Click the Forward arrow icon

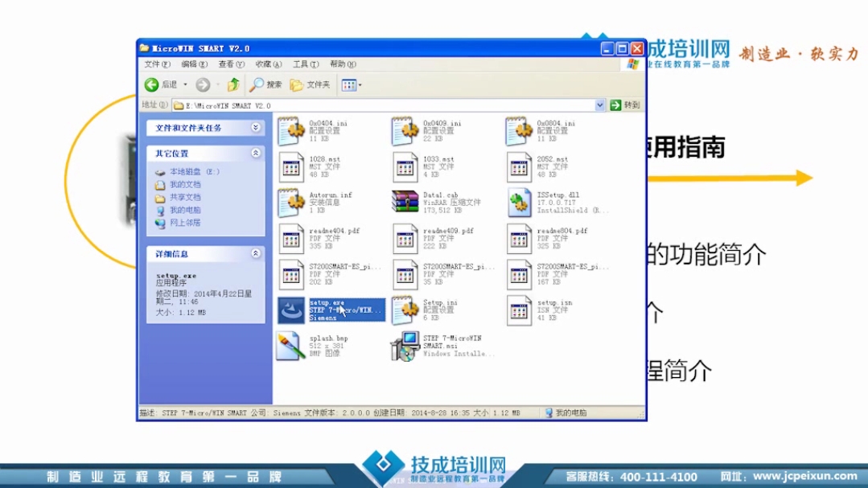pos(203,84)
